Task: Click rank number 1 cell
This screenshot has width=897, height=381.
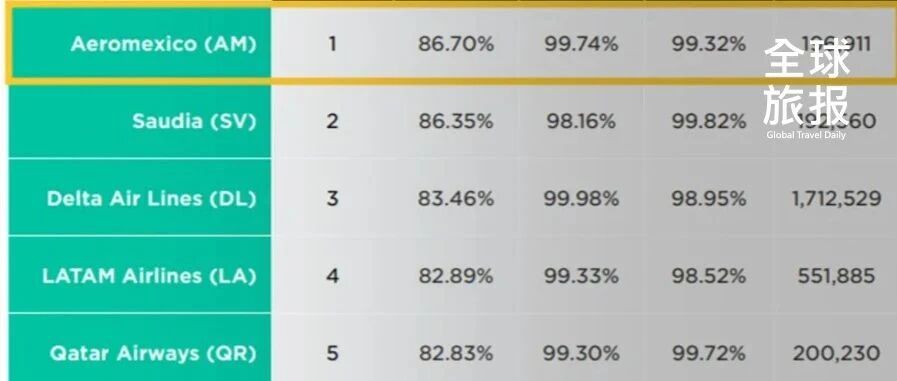Action: pos(332,44)
